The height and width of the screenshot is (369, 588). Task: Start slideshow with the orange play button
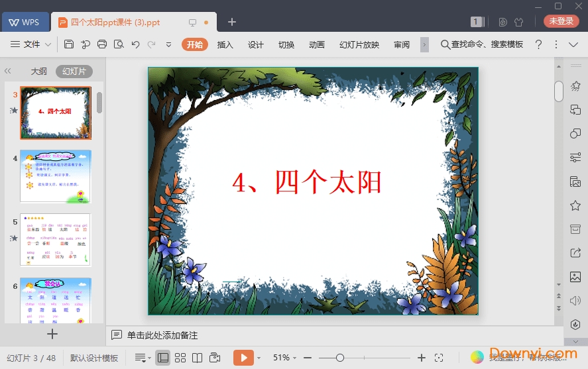243,358
